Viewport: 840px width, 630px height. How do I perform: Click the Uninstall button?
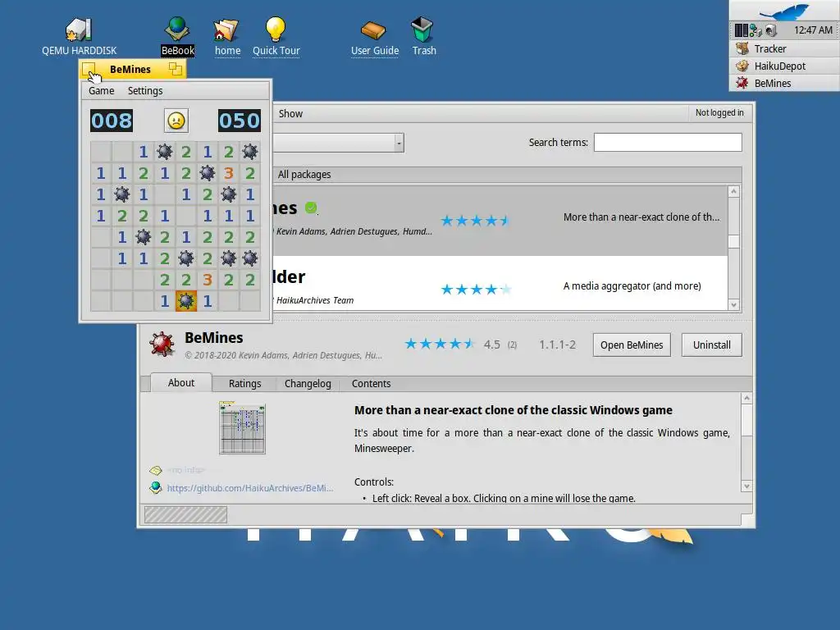(711, 345)
